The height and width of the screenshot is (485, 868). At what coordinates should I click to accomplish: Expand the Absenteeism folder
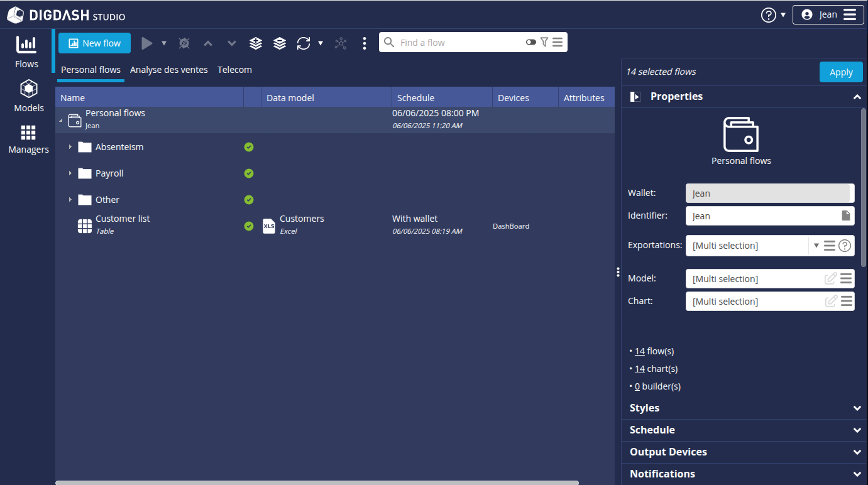pos(70,147)
